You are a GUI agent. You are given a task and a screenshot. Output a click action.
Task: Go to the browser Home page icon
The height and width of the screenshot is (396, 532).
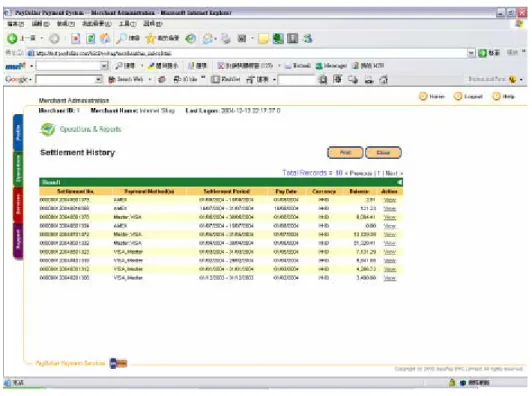[x=105, y=39]
